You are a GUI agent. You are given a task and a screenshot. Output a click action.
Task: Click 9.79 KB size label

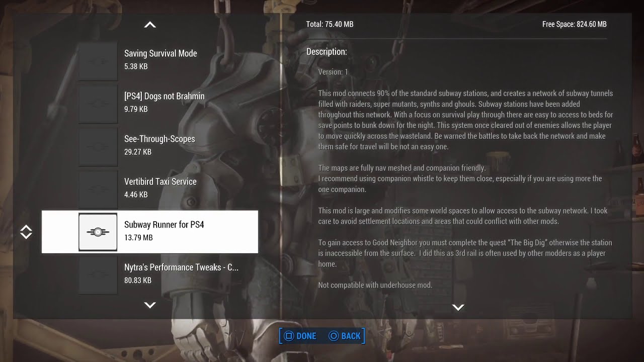136,109
